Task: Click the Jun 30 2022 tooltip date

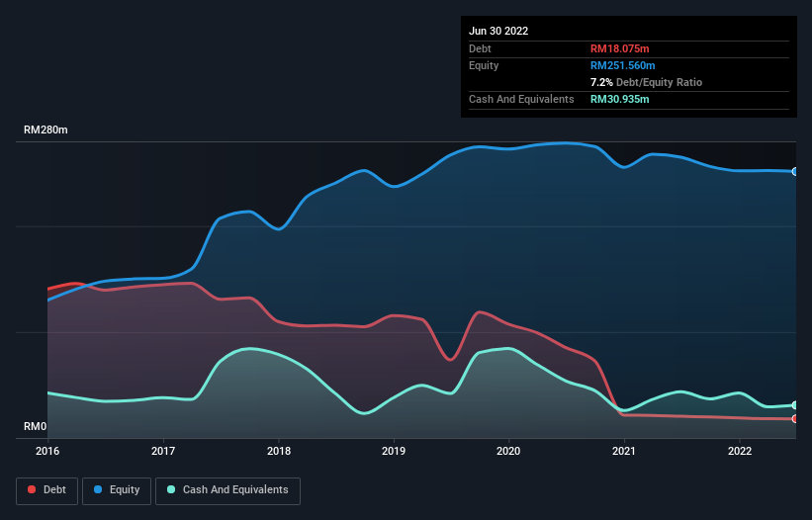Action: pyautogui.click(x=498, y=31)
